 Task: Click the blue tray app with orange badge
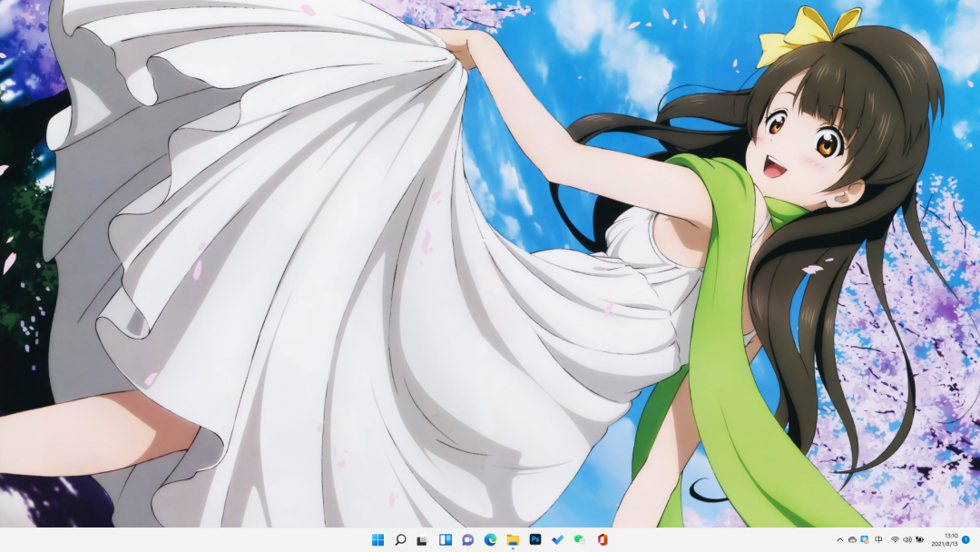[x=865, y=540]
